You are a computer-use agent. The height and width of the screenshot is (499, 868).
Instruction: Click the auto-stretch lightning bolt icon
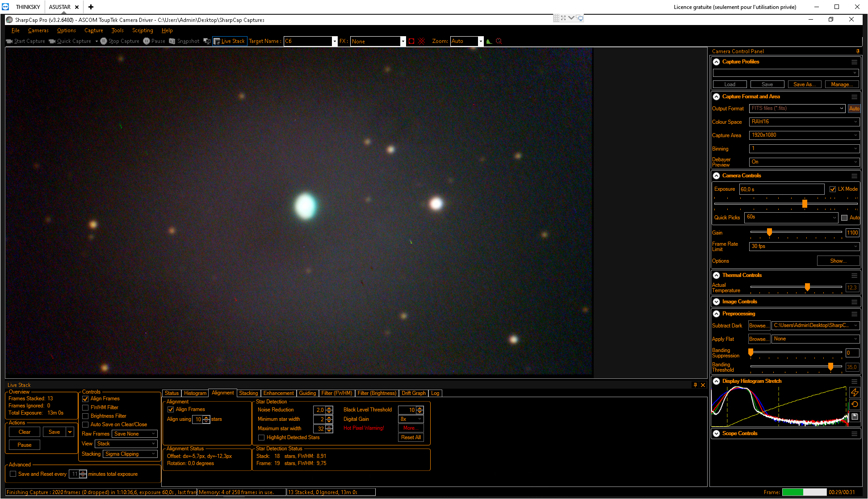pyautogui.click(x=855, y=392)
